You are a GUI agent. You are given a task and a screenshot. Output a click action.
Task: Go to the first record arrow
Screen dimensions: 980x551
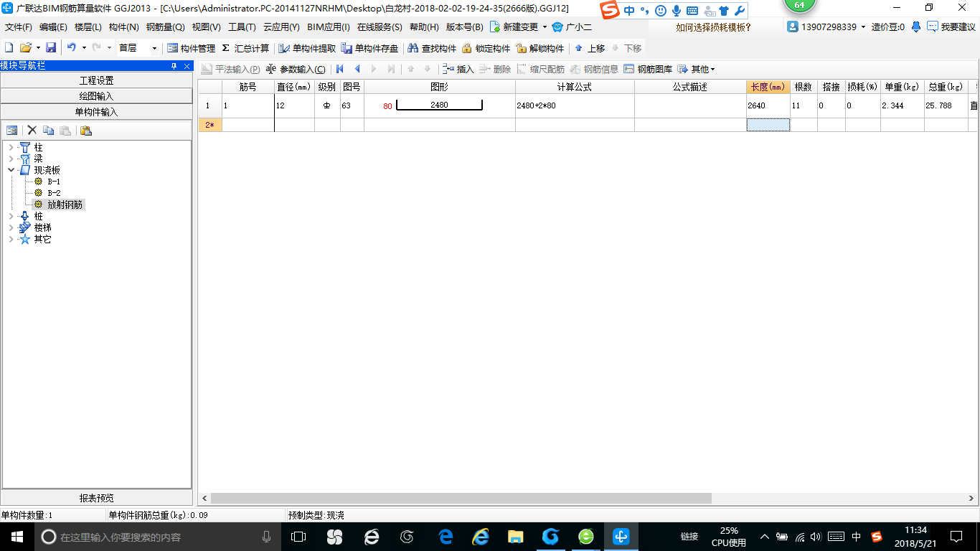point(340,69)
